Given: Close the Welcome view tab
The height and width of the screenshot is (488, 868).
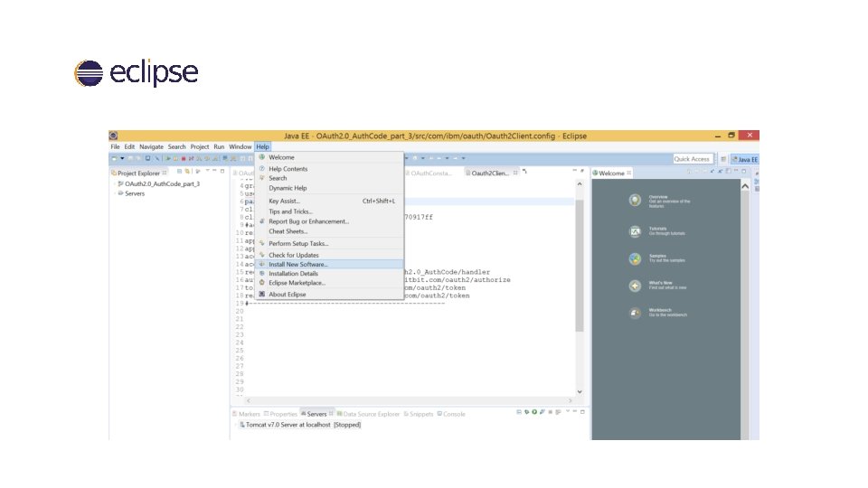Looking at the screenshot, I should click(629, 174).
